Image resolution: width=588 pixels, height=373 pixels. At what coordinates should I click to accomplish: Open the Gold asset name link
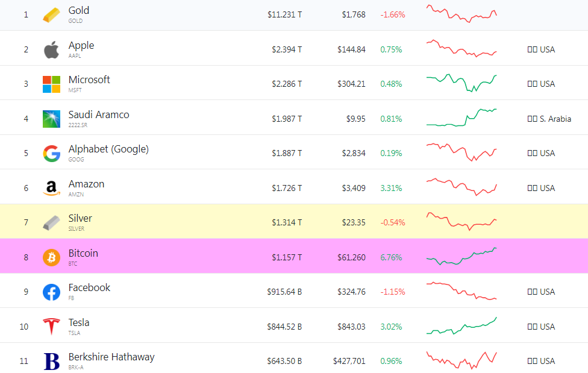pyautogui.click(x=79, y=10)
